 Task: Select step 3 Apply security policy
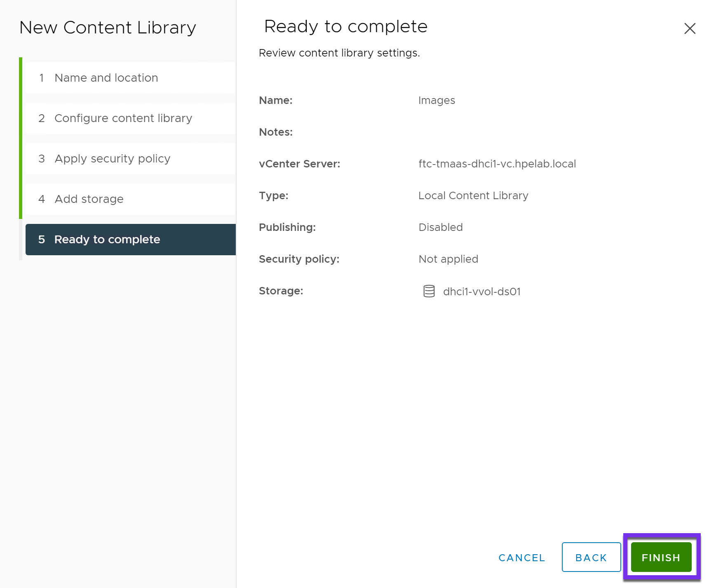click(112, 158)
